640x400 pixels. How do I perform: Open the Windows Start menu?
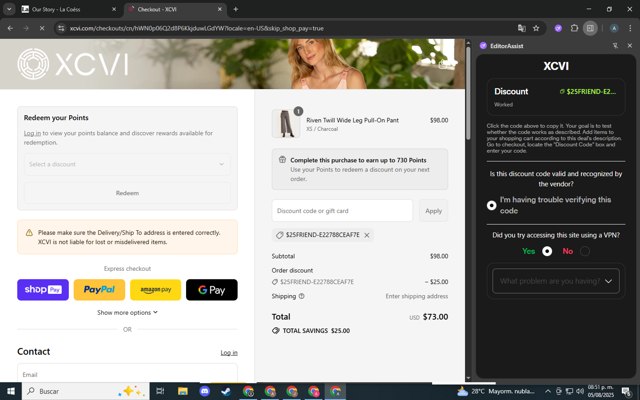(x=11, y=391)
